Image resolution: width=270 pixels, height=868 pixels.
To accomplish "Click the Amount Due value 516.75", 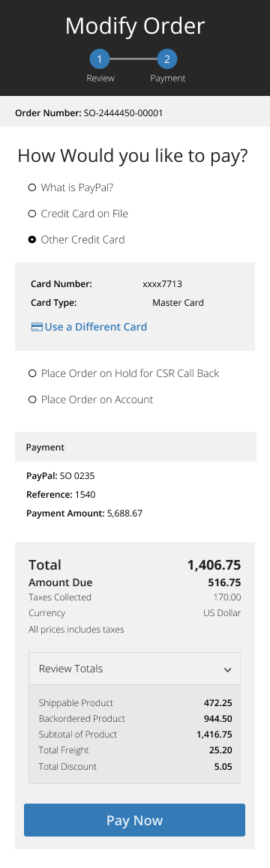I will 224,582.
